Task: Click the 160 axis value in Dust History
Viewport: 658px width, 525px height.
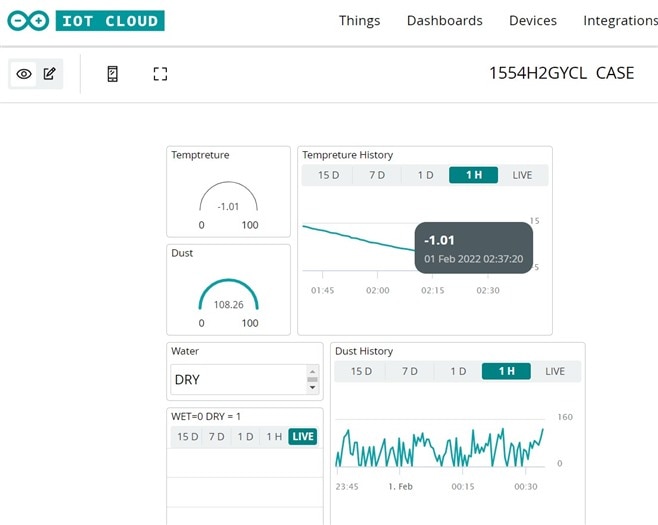Action: (565, 417)
